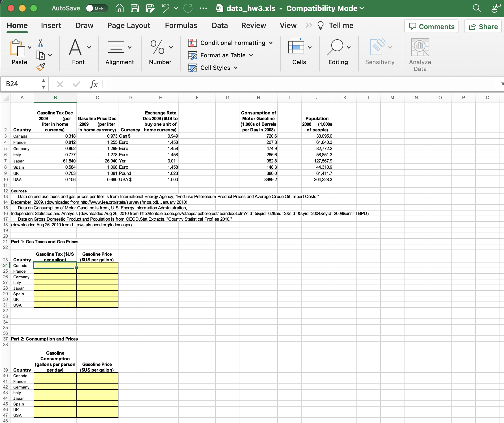Screen dimensions: 504x423
Task: Click the insert function fx icon
Action: (93, 84)
